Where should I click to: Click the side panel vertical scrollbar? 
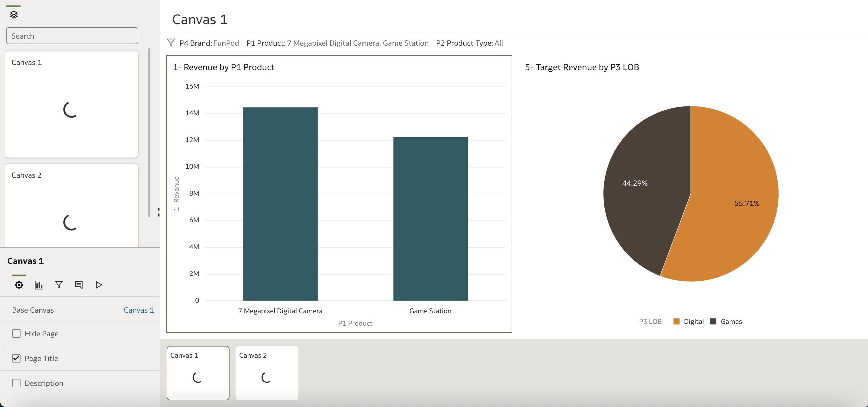tap(149, 133)
